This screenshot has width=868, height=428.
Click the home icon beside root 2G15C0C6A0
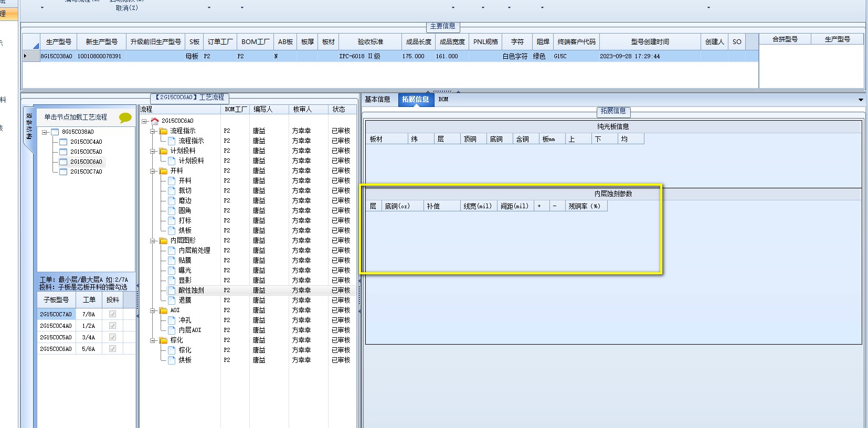pyautogui.click(x=155, y=121)
